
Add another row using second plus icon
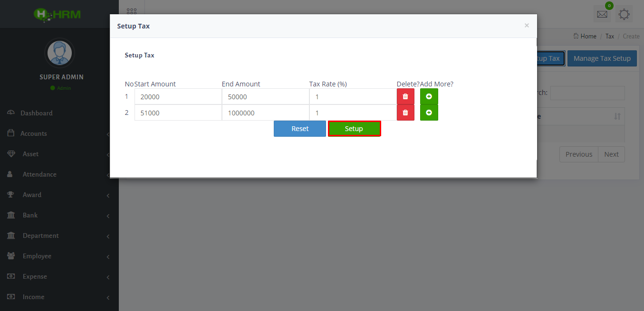(429, 113)
